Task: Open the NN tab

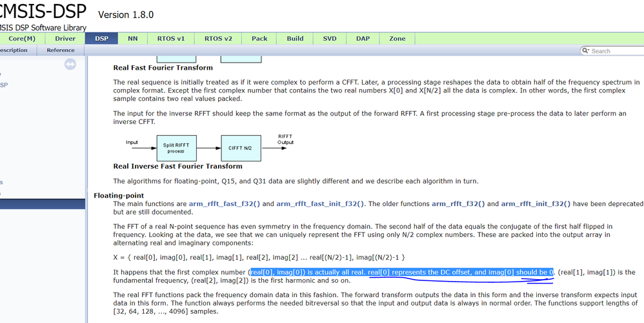Action: (x=133, y=39)
